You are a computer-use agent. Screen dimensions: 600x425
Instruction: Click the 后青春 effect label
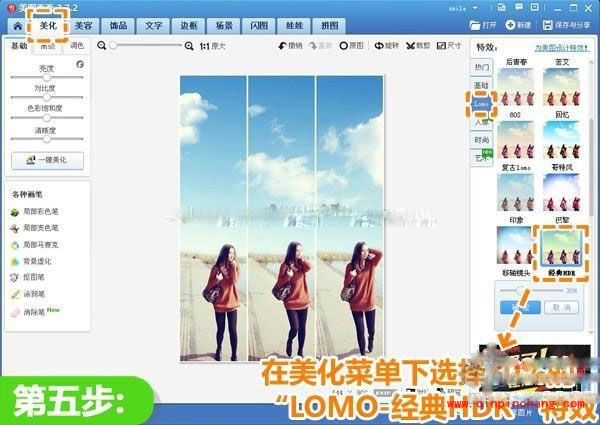click(x=516, y=62)
